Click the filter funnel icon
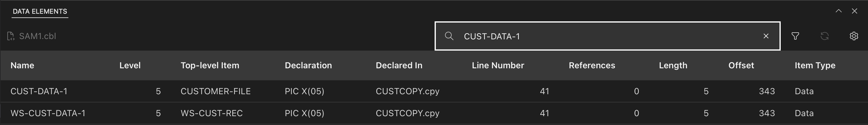The image size is (868, 125). (795, 36)
